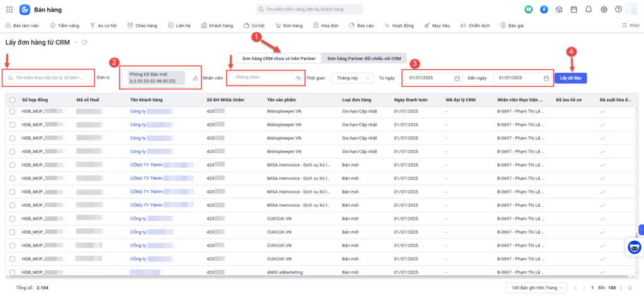Click the help question mark icon
Image resolution: width=644 pixels, height=308 pixels.
pos(619,9)
